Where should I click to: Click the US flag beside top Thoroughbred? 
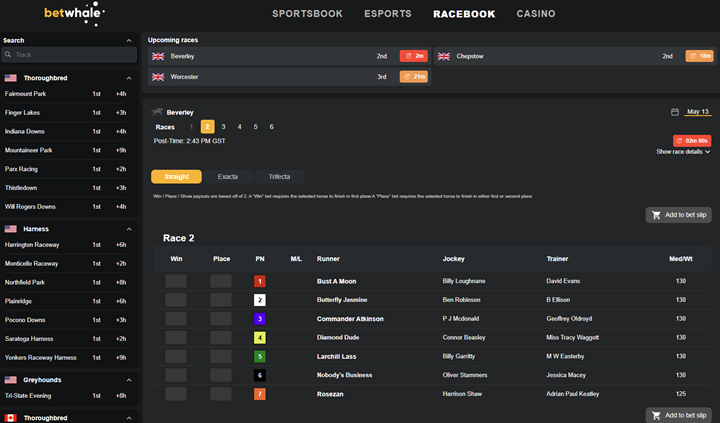(x=11, y=78)
